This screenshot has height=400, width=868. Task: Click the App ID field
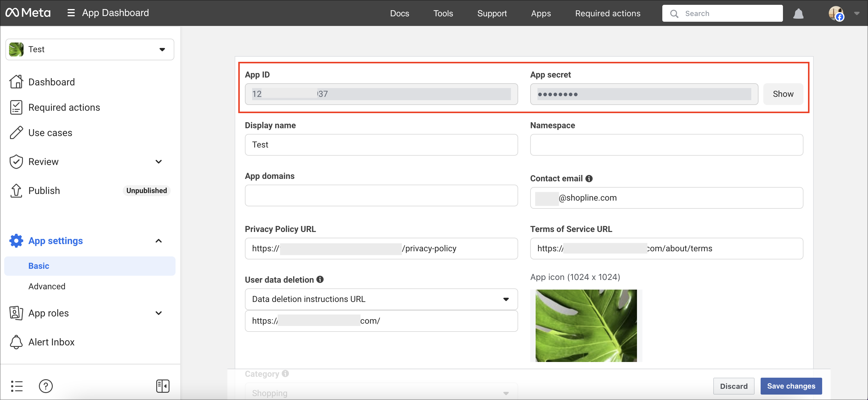point(382,94)
